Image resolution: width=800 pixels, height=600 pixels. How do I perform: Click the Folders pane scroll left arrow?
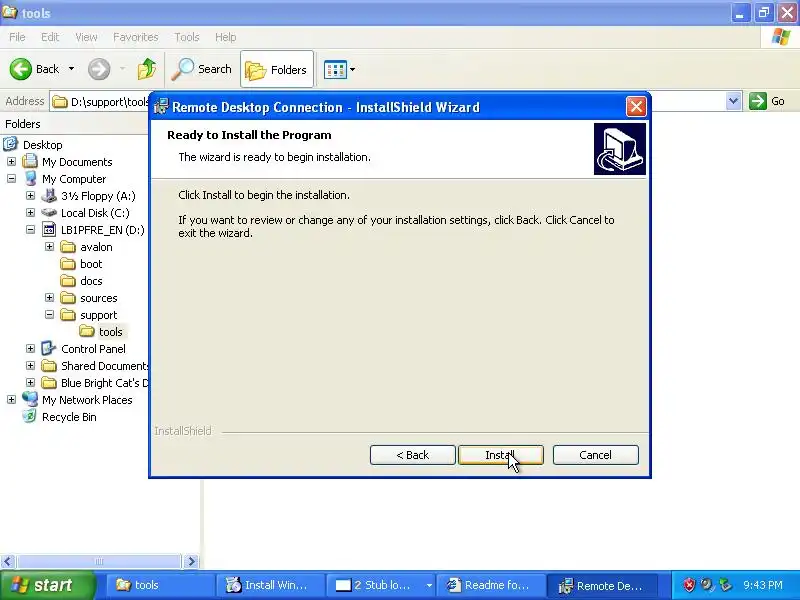(x=7, y=561)
